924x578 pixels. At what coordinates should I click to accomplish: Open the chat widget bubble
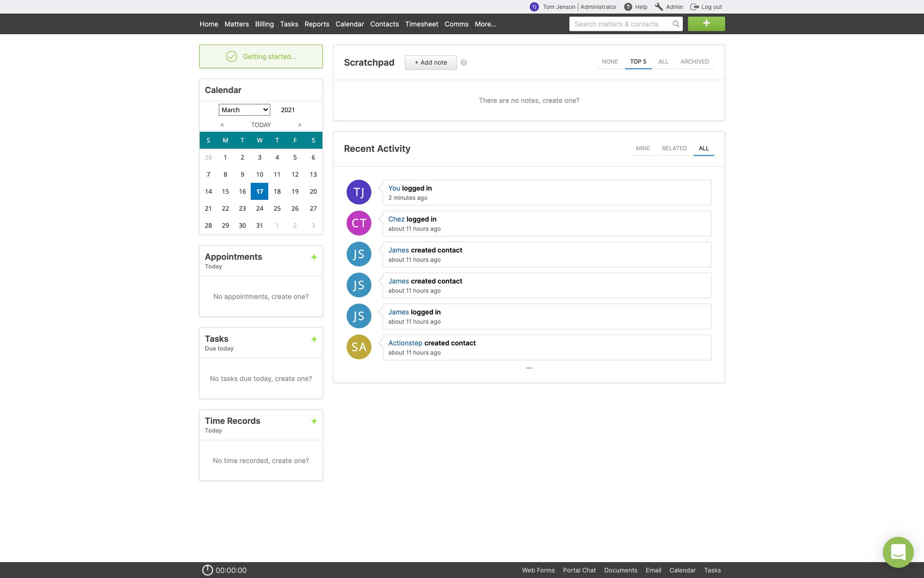point(898,552)
